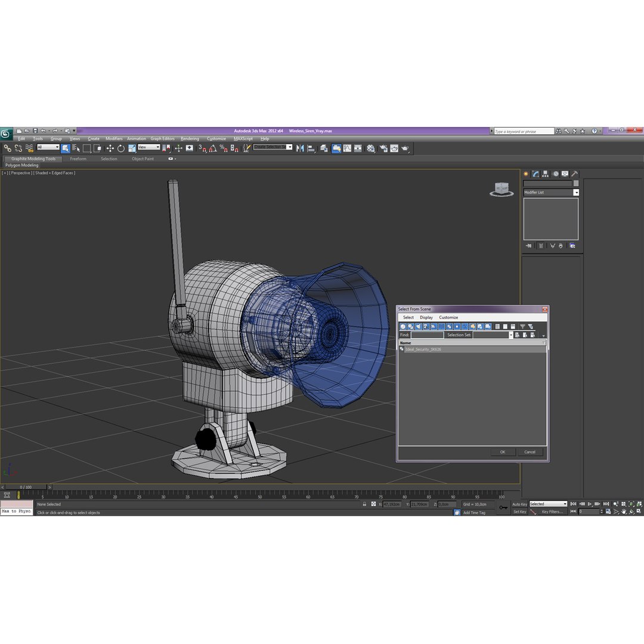Click the Mirror tool in main toolbar
The width and height of the screenshot is (644, 644).
tap(300, 148)
